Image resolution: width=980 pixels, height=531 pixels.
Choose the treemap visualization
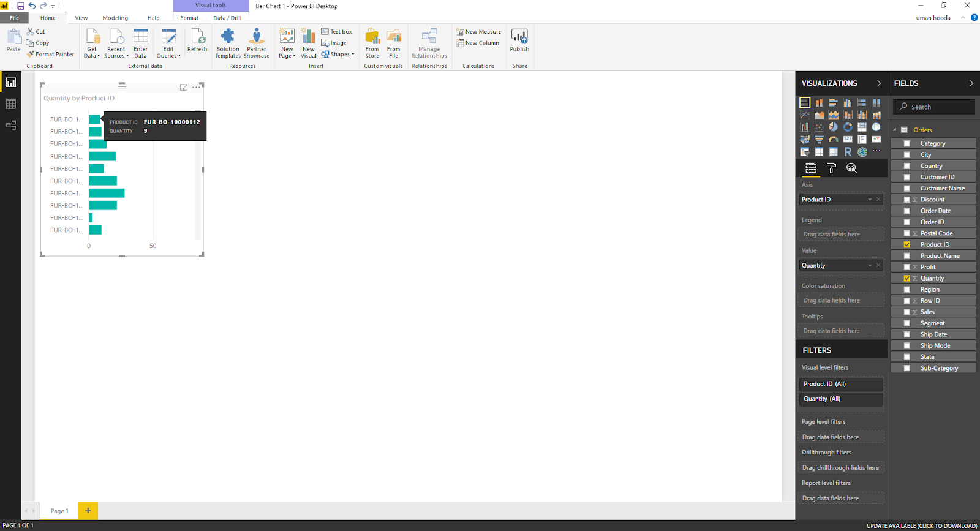point(862,127)
